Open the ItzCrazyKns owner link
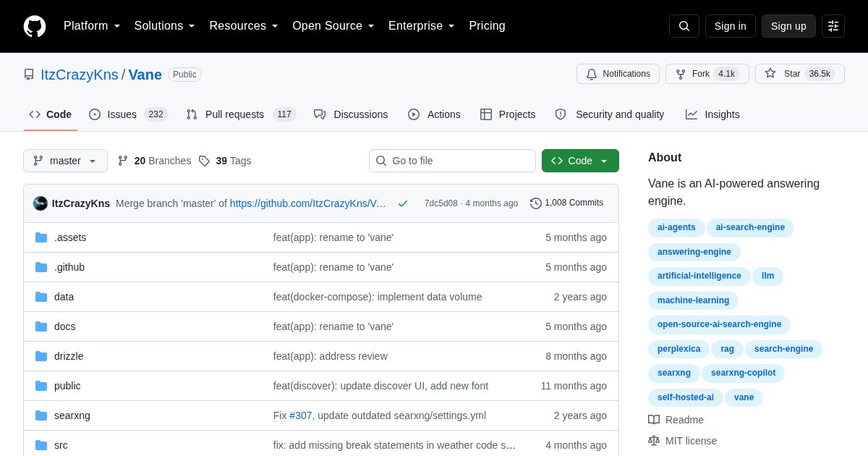Viewport: 868px width, 456px height. [80, 75]
